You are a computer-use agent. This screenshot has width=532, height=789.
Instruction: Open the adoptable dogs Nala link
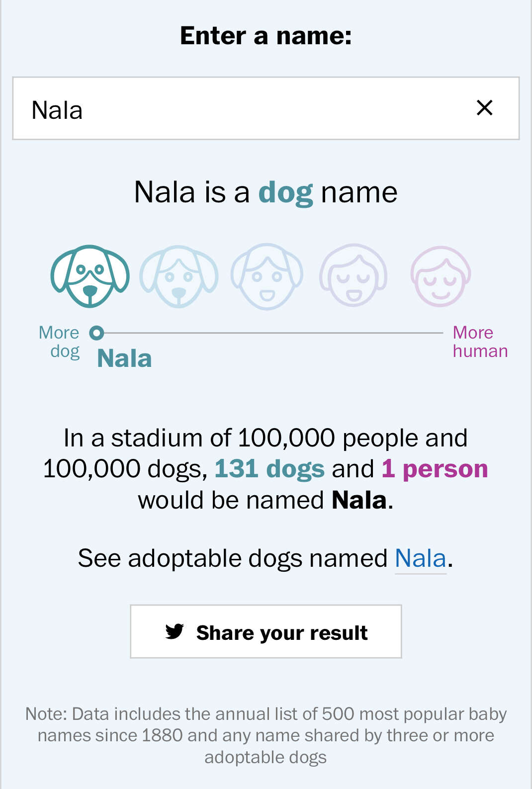coord(420,558)
